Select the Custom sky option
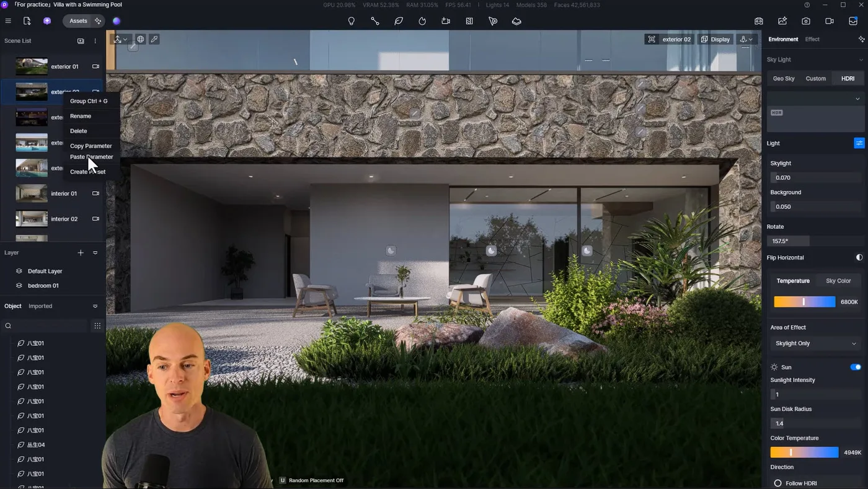 pyautogui.click(x=816, y=78)
